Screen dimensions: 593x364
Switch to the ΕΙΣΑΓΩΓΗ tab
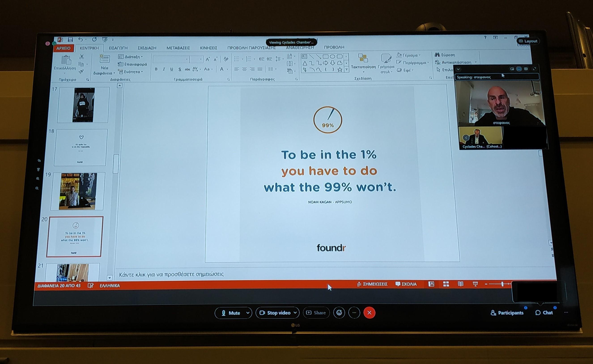(118, 48)
